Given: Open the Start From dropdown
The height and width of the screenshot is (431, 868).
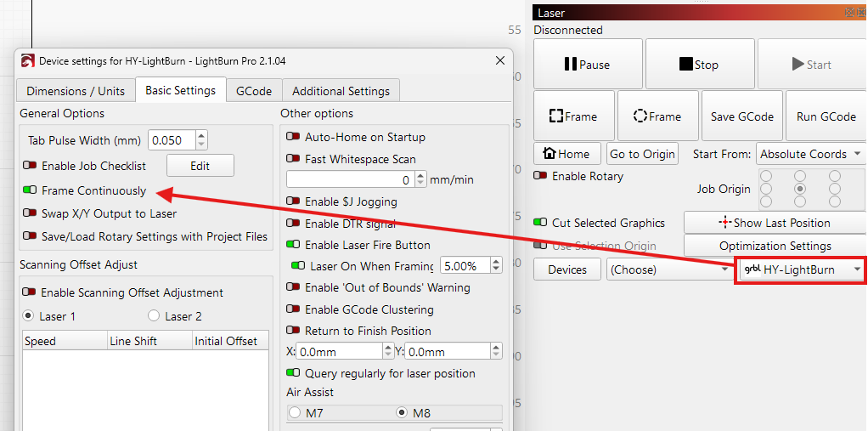Looking at the screenshot, I should coord(811,154).
